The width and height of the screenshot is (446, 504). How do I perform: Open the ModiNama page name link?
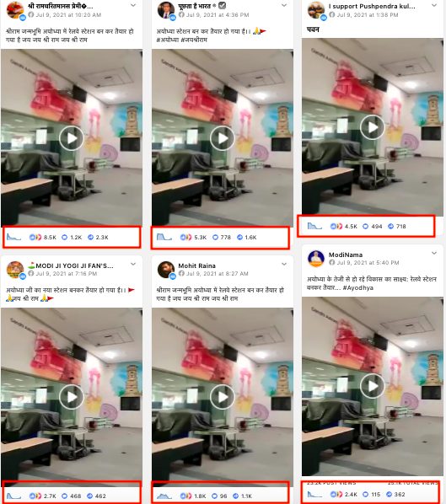coord(346,255)
